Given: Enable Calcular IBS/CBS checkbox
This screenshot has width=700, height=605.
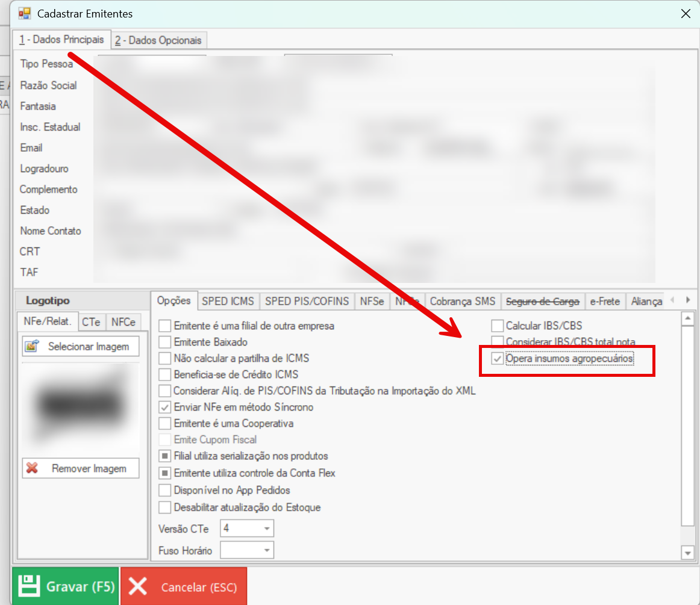Looking at the screenshot, I should point(498,326).
